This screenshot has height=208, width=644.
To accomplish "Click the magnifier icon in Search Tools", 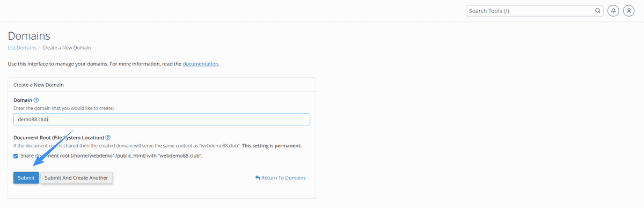I will (x=598, y=11).
